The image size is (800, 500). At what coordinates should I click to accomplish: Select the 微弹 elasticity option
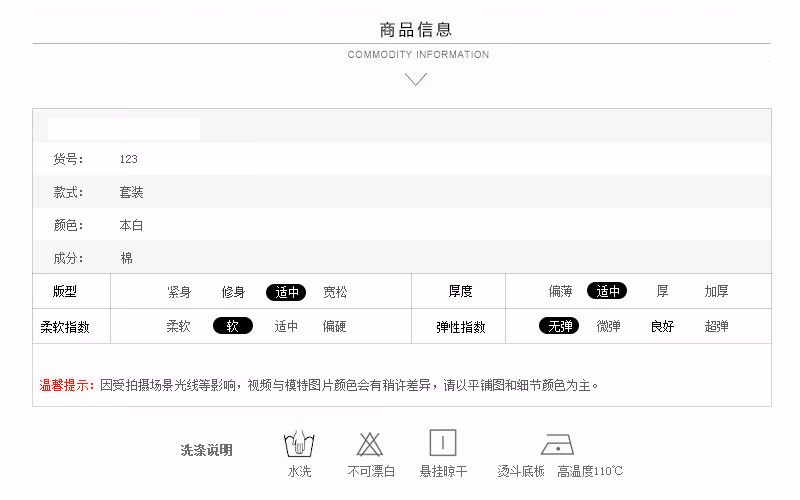pyautogui.click(x=608, y=326)
